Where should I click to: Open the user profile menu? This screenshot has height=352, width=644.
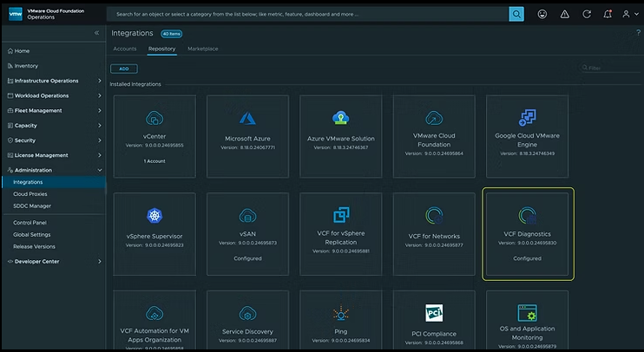[x=627, y=14]
